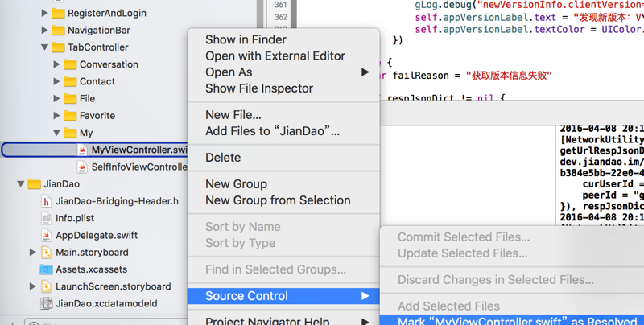This screenshot has height=325, width=644.
Task: Click the Assets.xcassets catalog icon
Action: click(47, 269)
